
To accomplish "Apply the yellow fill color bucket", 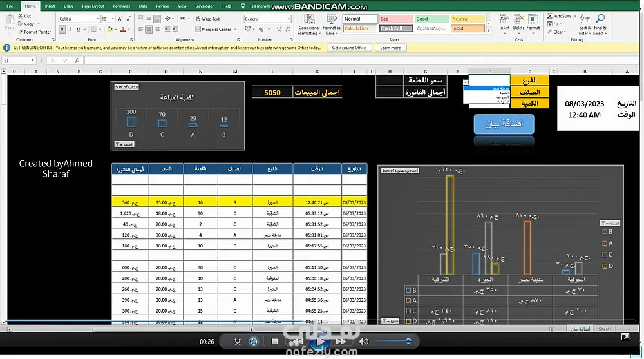I will tap(109, 29).
